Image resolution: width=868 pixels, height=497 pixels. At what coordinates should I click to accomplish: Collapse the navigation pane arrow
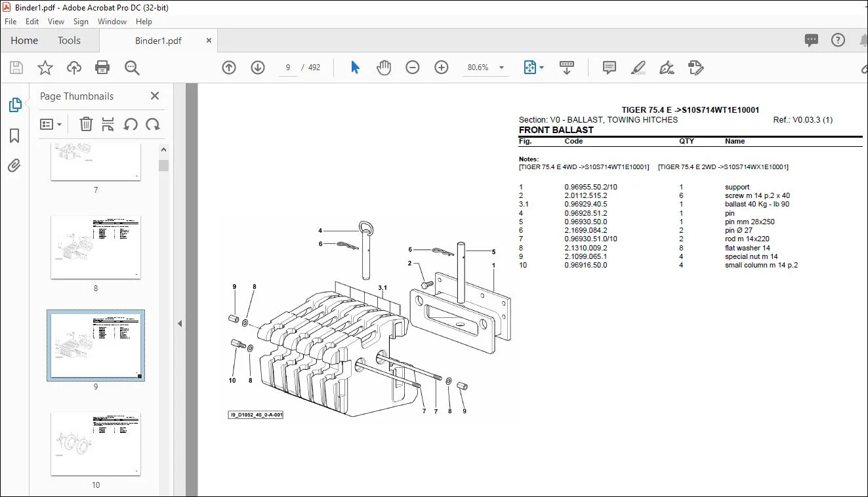pos(180,323)
